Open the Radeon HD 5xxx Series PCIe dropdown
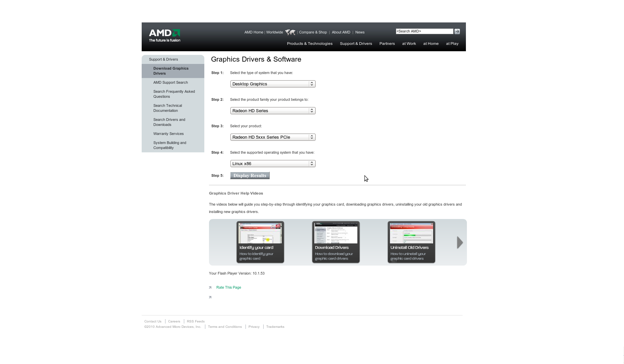This screenshot has width=624, height=364. (x=273, y=137)
